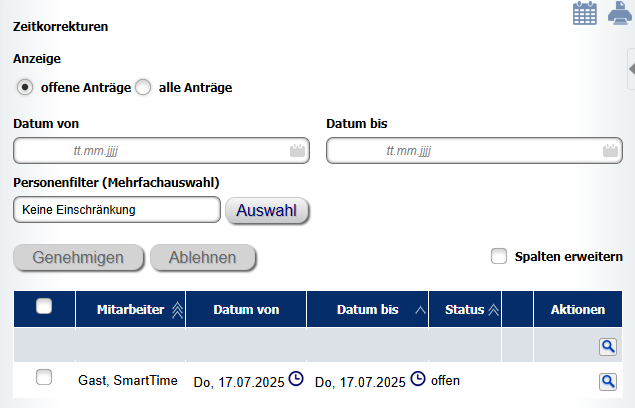Open date picker for Datum von
Viewport: 635px width, 408px height.
pyautogui.click(x=297, y=151)
